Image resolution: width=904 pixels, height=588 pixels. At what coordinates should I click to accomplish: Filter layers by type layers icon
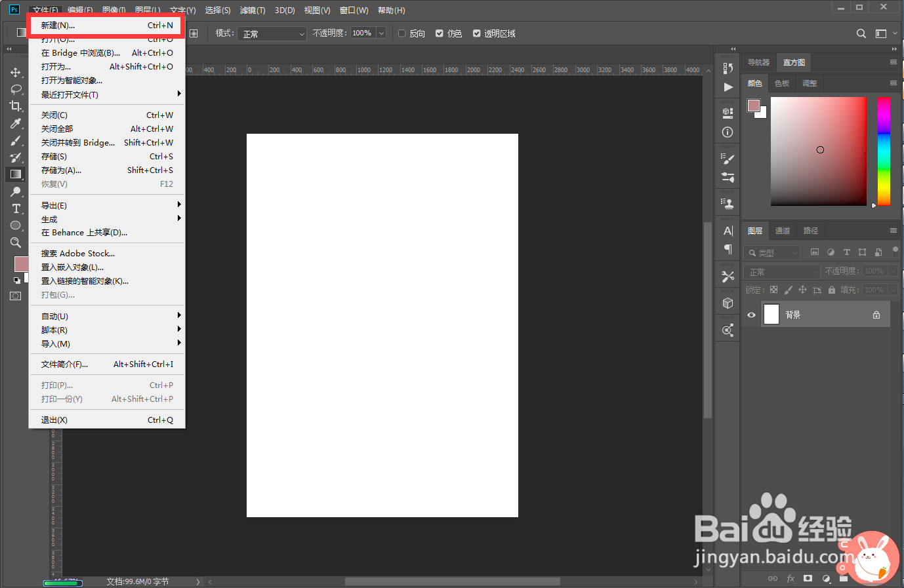pyautogui.click(x=846, y=252)
